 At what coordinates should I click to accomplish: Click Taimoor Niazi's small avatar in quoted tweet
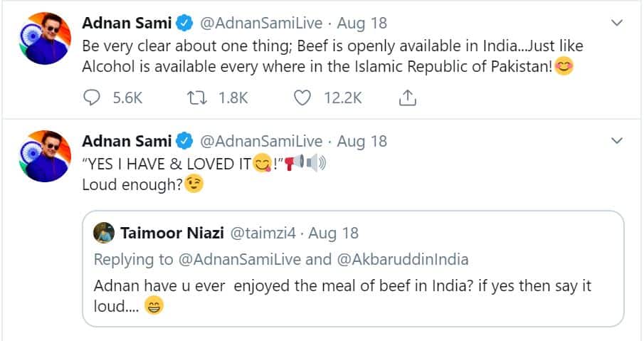tap(104, 233)
